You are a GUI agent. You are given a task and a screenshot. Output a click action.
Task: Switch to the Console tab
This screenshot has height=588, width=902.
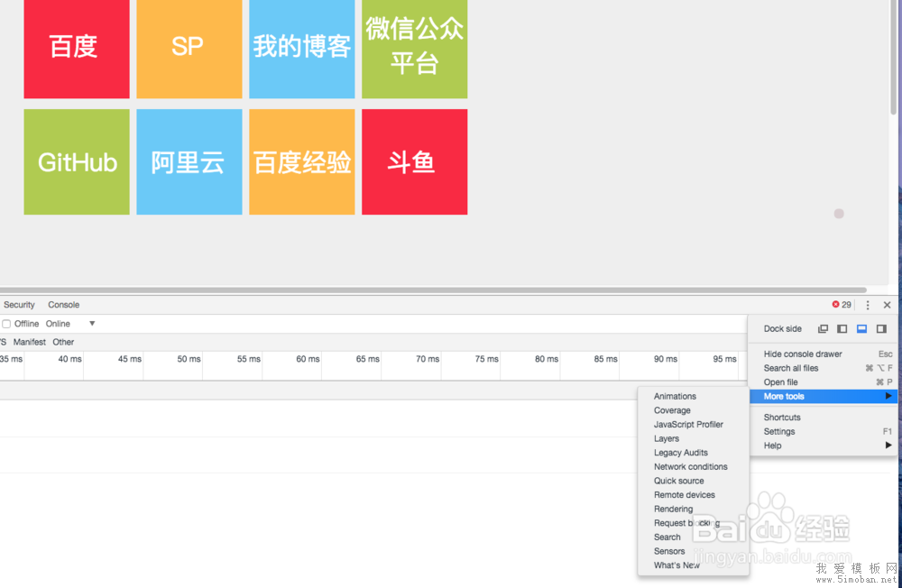[x=64, y=305]
